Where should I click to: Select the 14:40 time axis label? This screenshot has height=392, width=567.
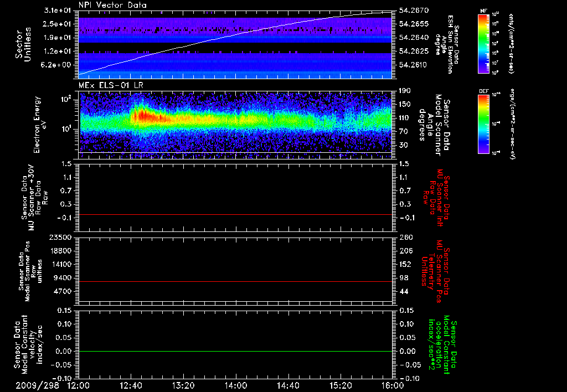(x=287, y=385)
